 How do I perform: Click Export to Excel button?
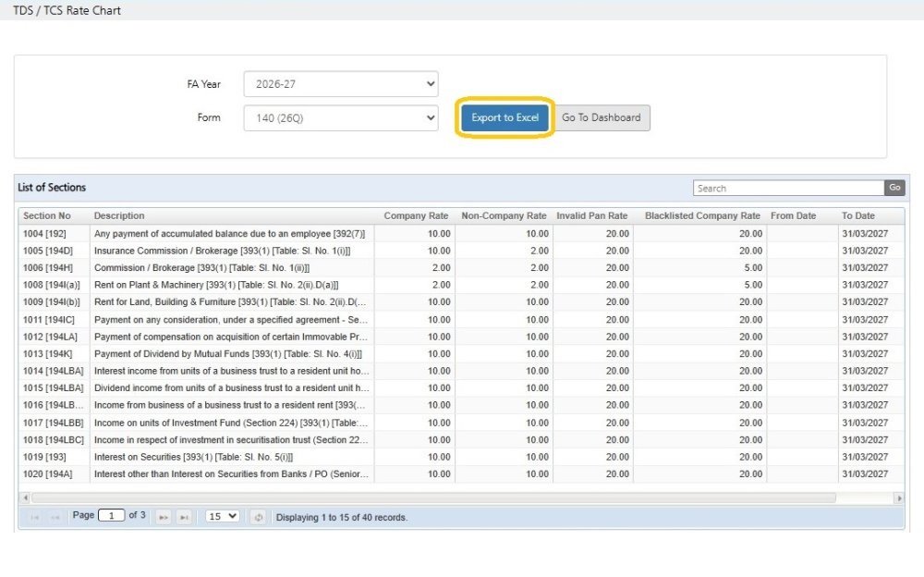pyautogui.click(x=505, y=117)
